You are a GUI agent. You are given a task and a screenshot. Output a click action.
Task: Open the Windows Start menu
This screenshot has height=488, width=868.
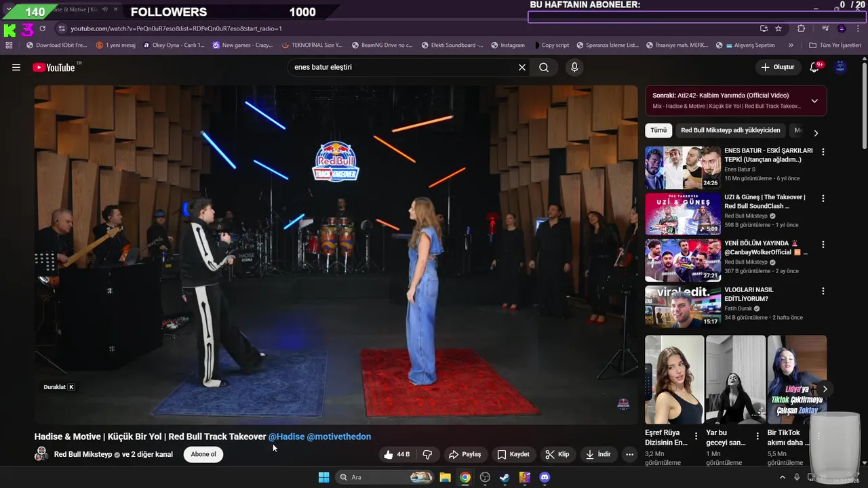pos(323,477)
